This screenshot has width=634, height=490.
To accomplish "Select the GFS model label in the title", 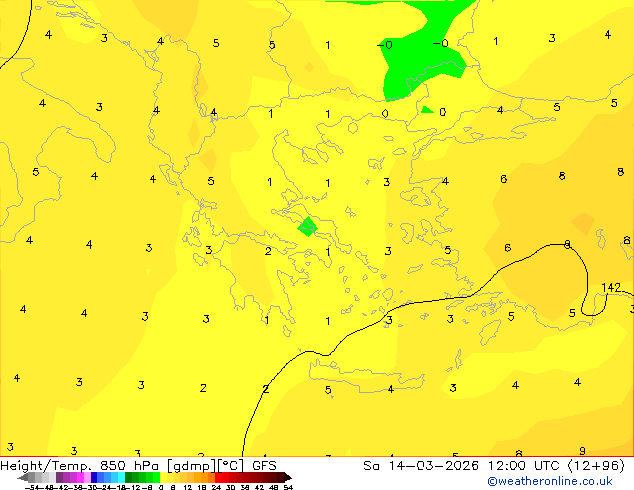I will tap(264, 466).
